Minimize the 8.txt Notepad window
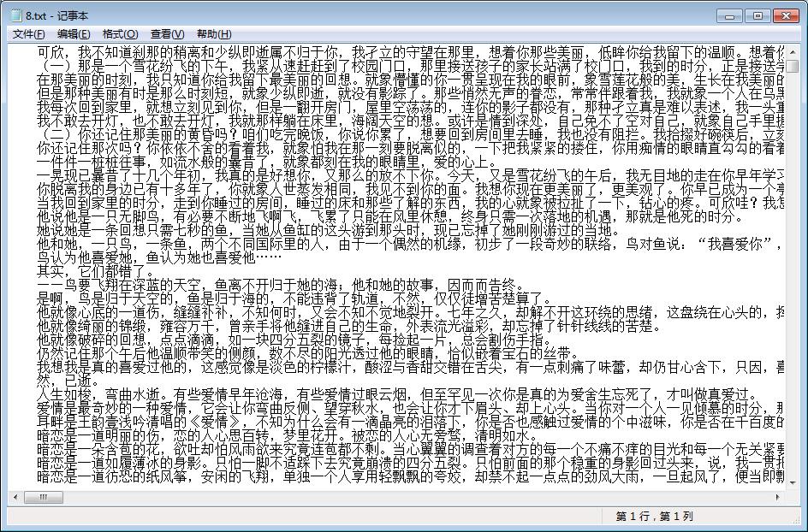The width and height of the screenshot is (808, 532). [x=729, y=15]
